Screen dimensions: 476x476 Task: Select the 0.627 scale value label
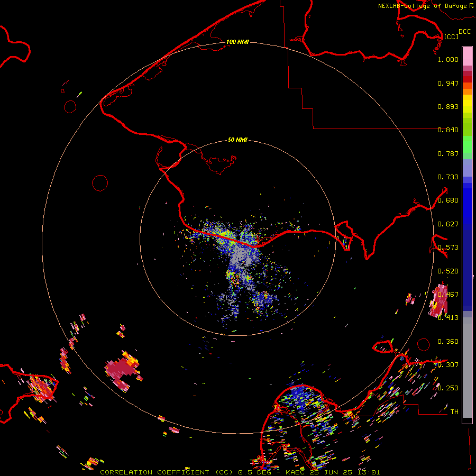point(448,224)
